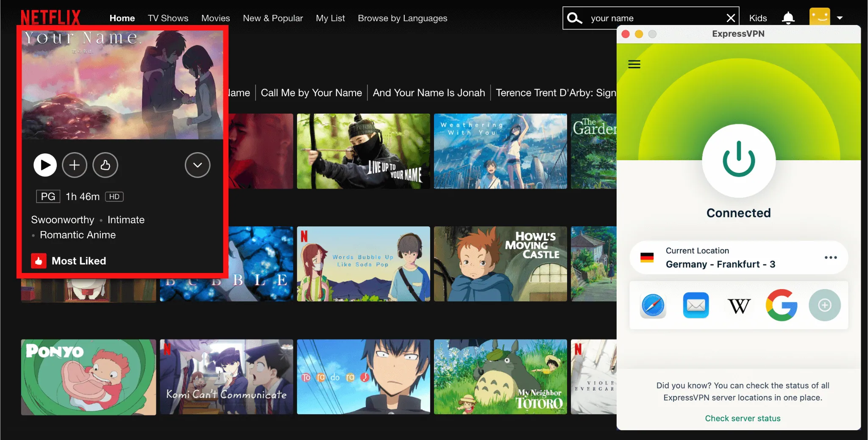Clear the search field with X
This screenshot has height=440, width=868.
tap(731, 18)
